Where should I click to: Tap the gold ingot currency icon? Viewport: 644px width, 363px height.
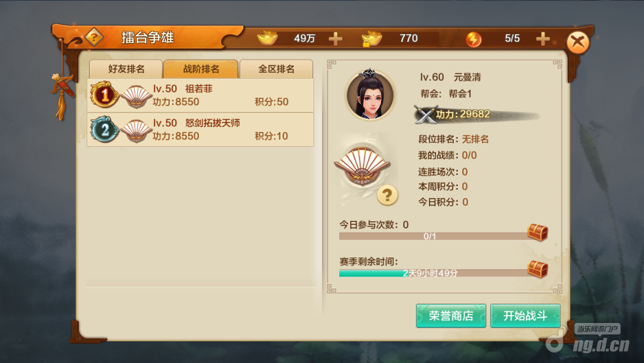point(268,38)
